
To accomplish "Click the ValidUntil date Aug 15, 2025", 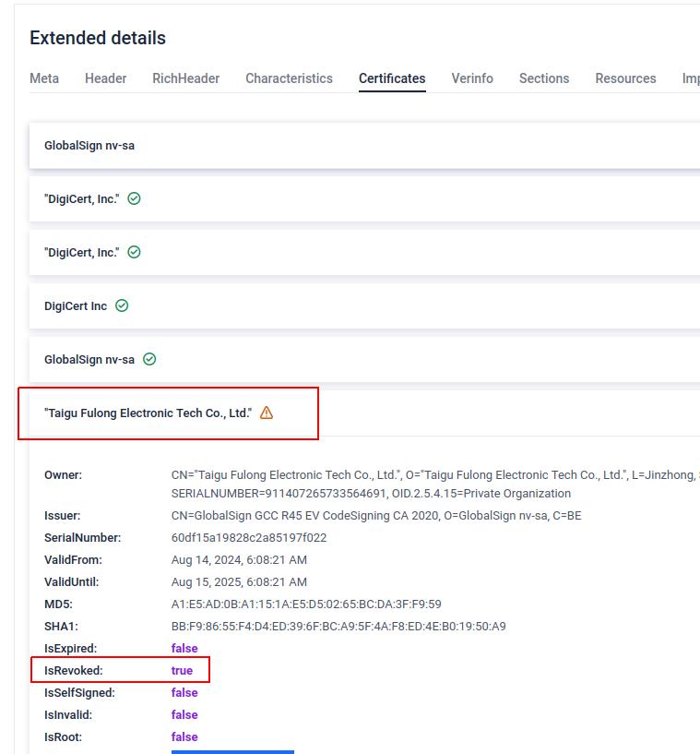I will point(239,581).
